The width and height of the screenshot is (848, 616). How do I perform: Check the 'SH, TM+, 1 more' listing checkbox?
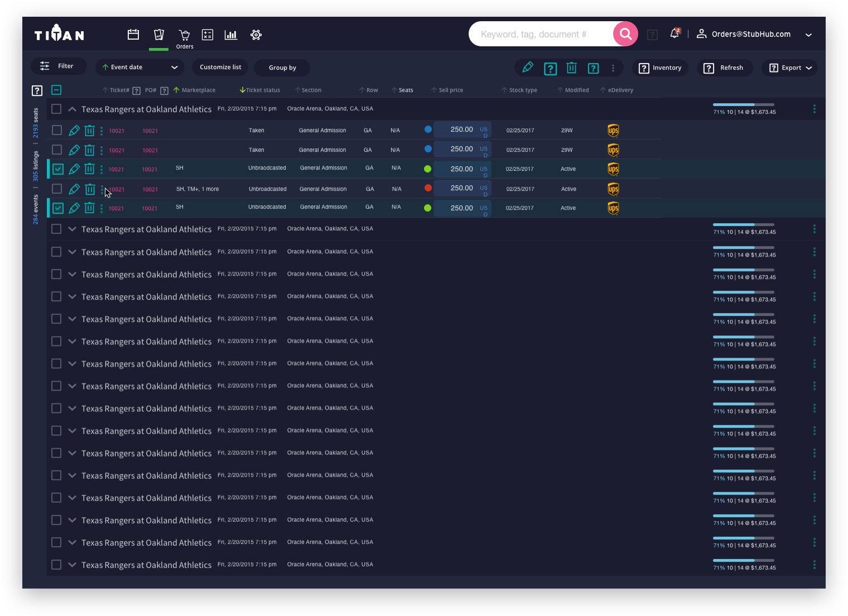point(57,189)
